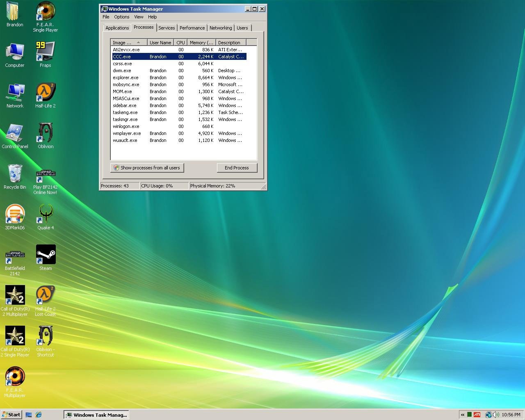525x420 pixels.
Task: Select the MSASCui.exe process row
Action: coord(179,98)
